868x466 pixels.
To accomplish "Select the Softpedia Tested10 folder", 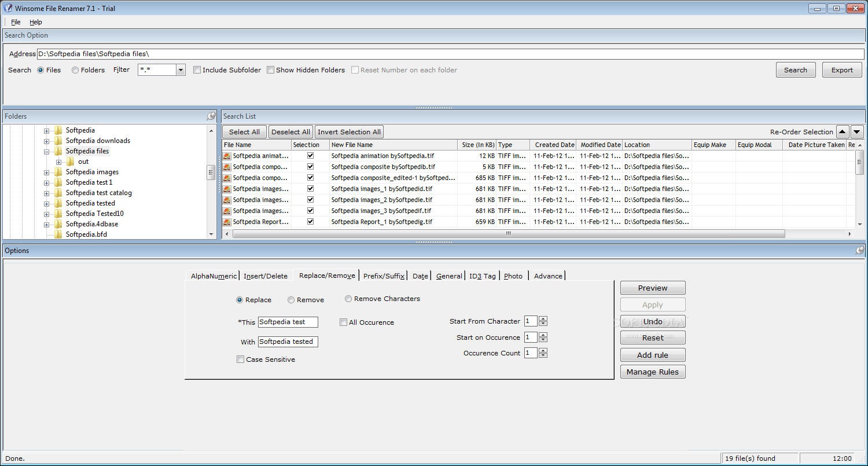I will [94, 214].
